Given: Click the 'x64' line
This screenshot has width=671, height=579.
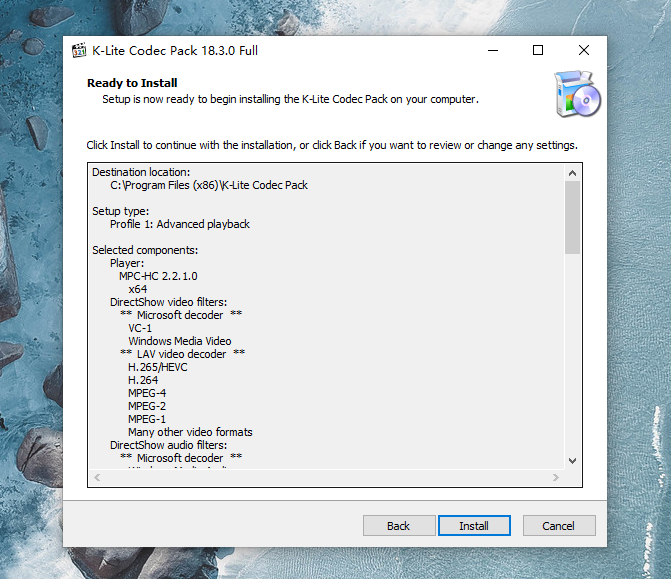Looking at the screenshot, I should (138, 289).
